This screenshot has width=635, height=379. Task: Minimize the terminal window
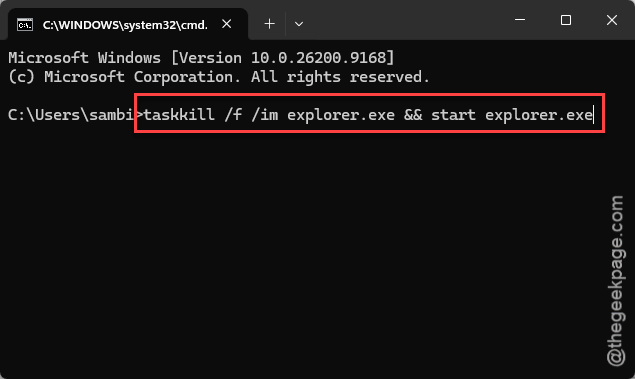pyautogui.click(x=520, y=20)
